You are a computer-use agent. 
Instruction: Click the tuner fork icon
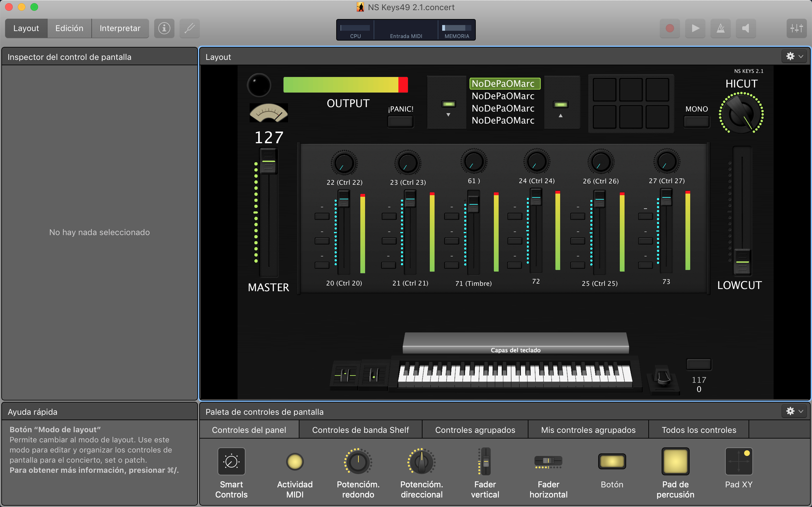[190, 28]
